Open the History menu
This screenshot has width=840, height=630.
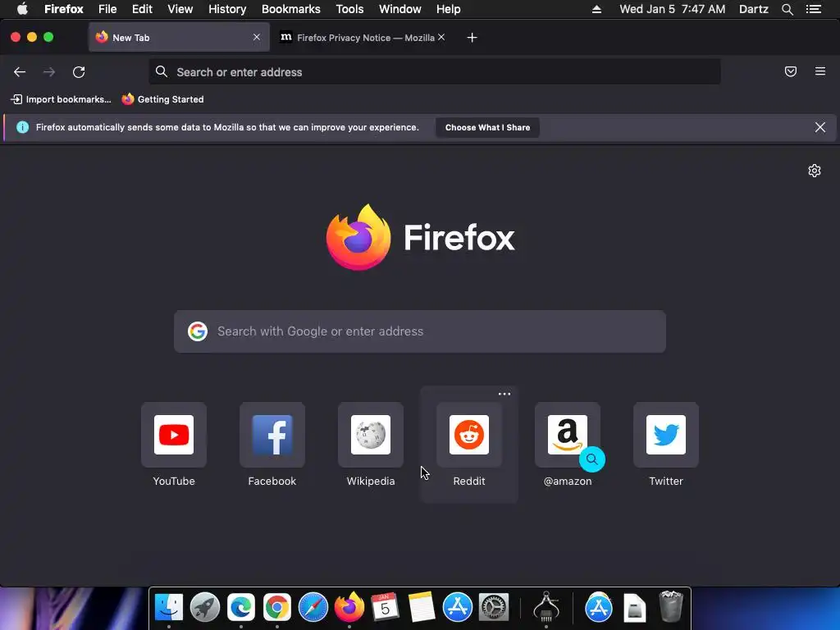[227, 9]
